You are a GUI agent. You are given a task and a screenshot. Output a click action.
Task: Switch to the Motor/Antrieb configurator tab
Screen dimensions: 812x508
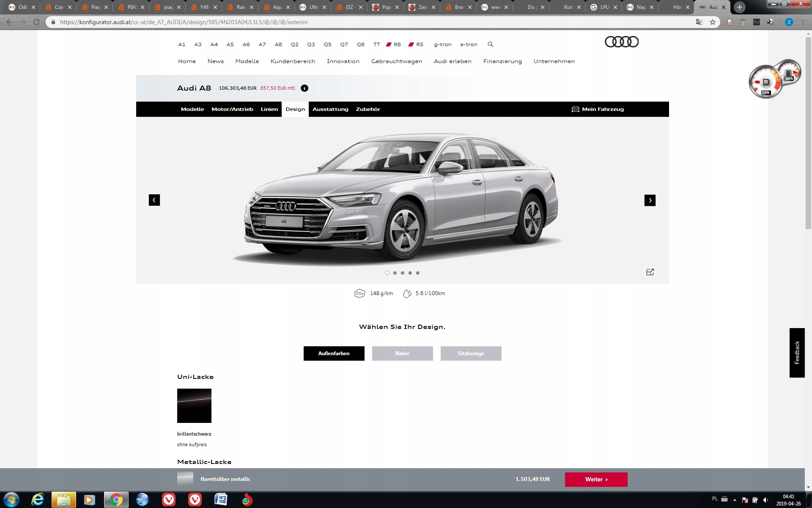pos(232,109)
